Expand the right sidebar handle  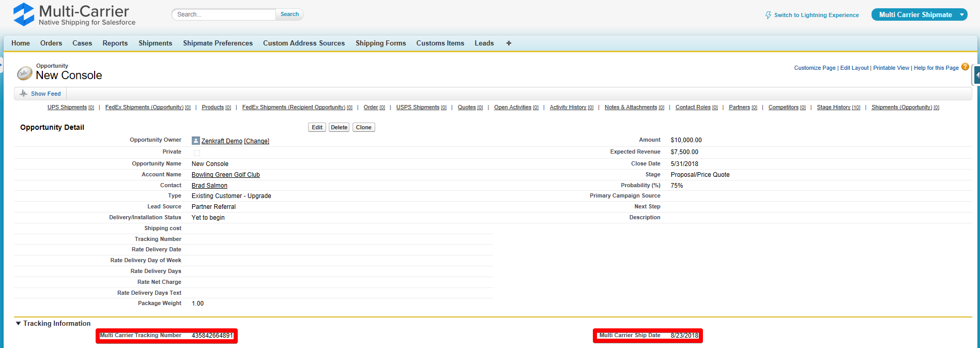(x=976, y=75)
